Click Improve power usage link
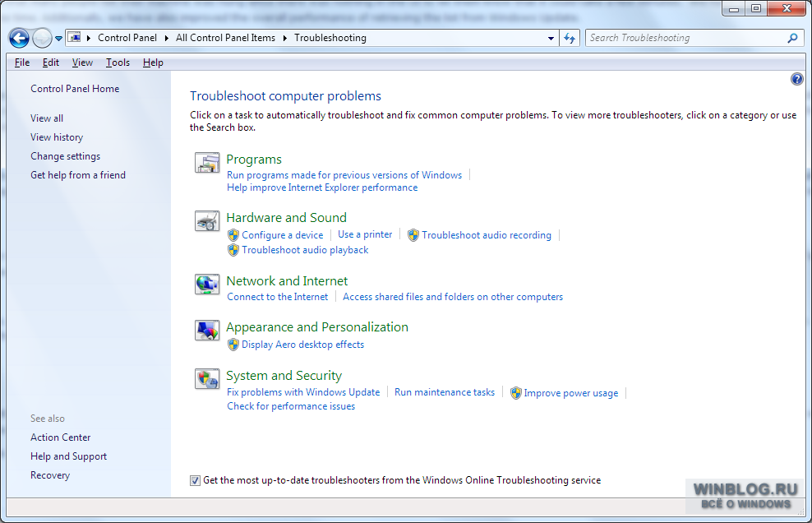Viewport: 812px width, 523px height. pyautogui.click(x=571, y=393)
